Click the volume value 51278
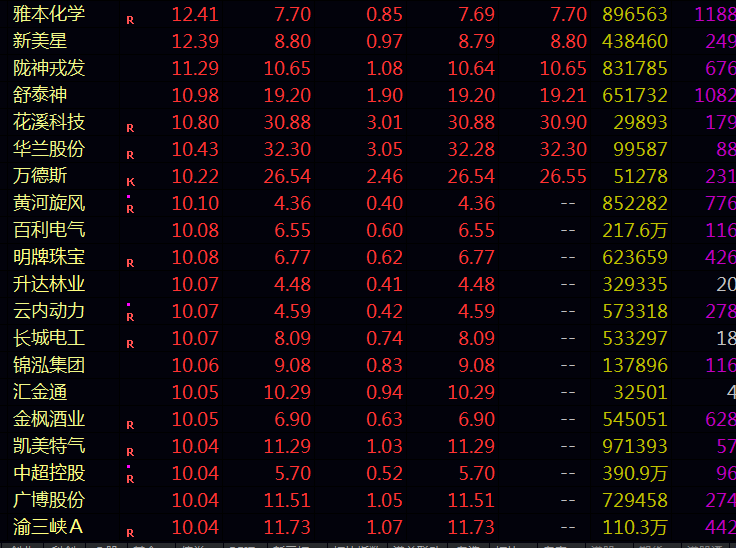The width and height of the screenshot is (736, 548). coord(640,177)
